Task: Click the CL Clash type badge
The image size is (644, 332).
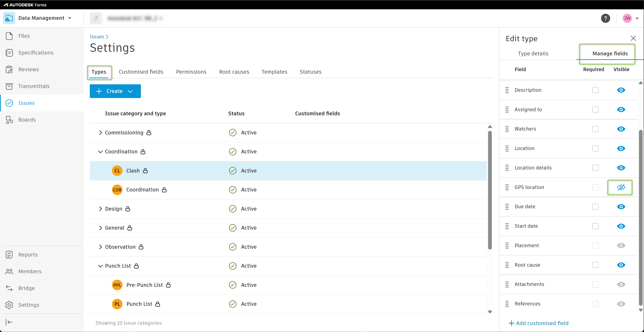Action: click(117, 171)
